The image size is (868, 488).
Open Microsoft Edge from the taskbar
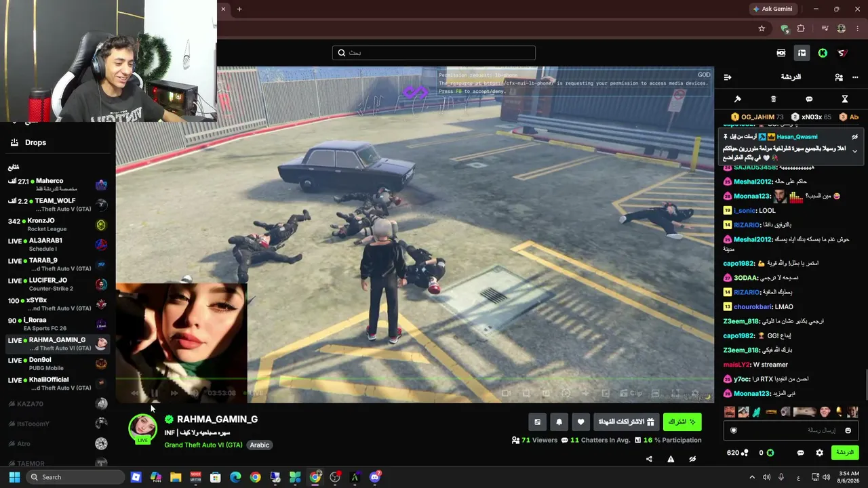tap(235, 477)
